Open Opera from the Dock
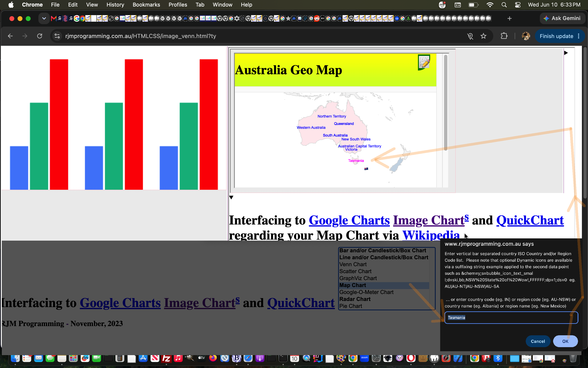Viewport: 588px width, 368px height. pyautogui.click(x=411, y=358)
